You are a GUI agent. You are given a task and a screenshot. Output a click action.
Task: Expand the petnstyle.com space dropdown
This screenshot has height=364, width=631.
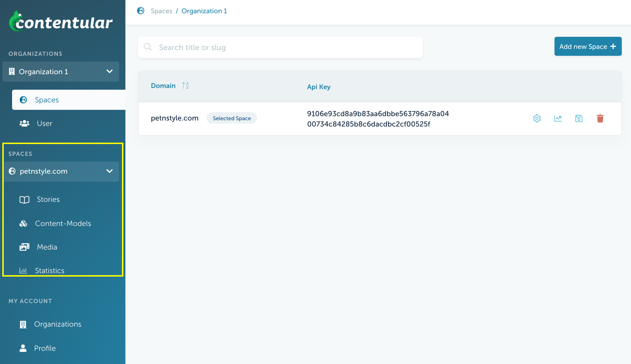pyautogui.click(x=61, y=171)
